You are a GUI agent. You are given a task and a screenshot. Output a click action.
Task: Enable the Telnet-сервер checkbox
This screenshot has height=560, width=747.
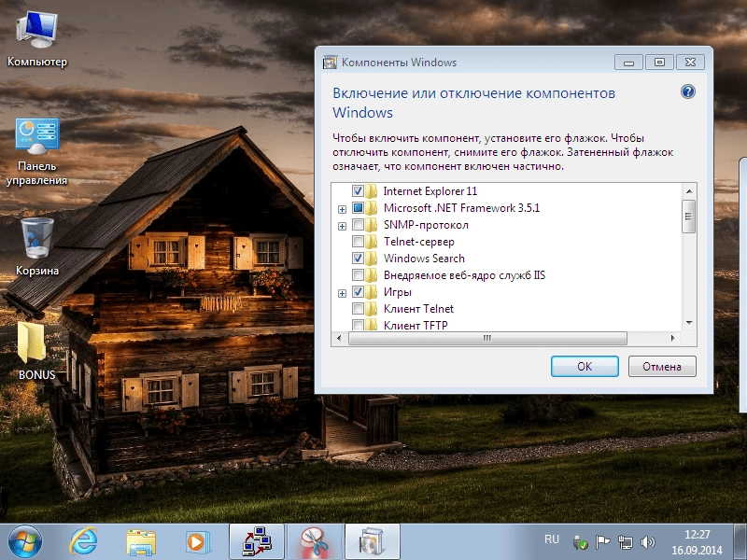click(x=358, y=242)
